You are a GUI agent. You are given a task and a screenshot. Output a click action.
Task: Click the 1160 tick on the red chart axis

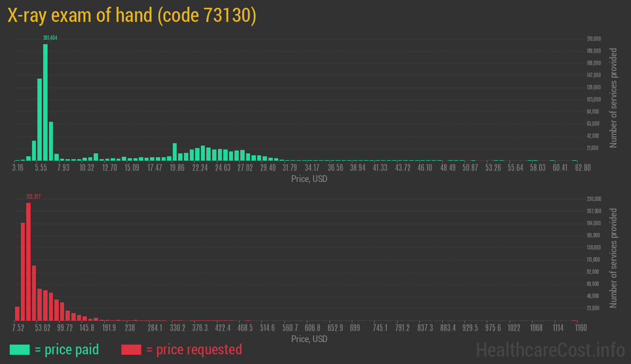tap(580, 328)
